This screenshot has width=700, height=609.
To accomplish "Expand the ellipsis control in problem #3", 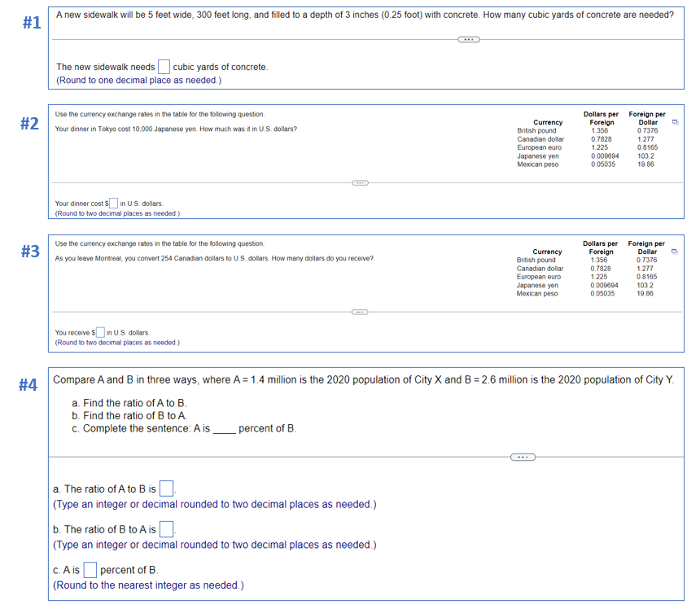I will 360,312.
